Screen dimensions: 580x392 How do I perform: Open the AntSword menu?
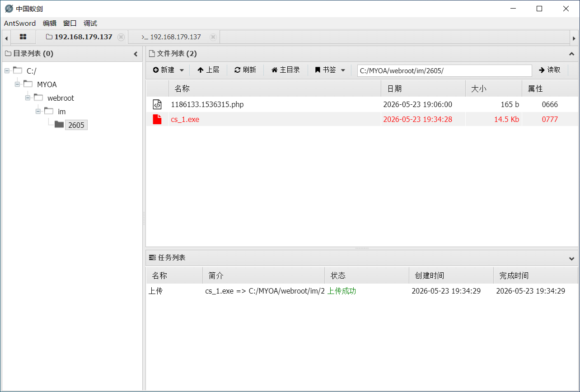point(20,23)
